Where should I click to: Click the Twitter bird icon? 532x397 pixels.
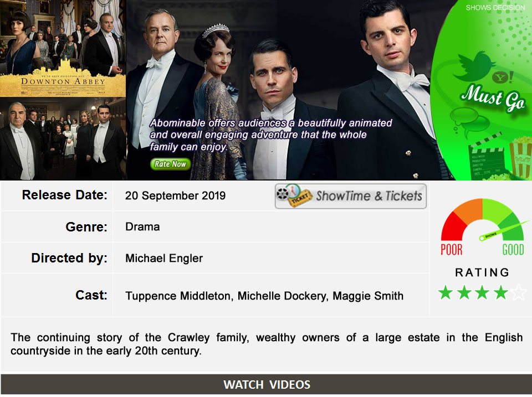tap(473, 65)
